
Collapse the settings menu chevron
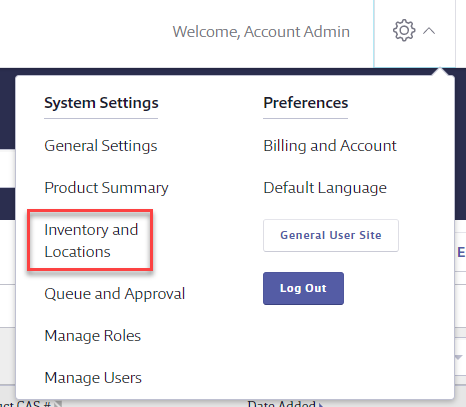(429, 31)
